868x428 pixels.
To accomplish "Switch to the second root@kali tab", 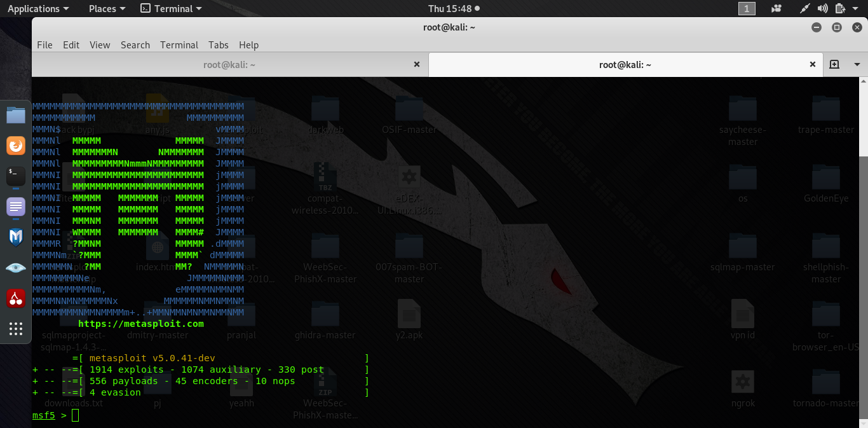I will click(625, 64).
